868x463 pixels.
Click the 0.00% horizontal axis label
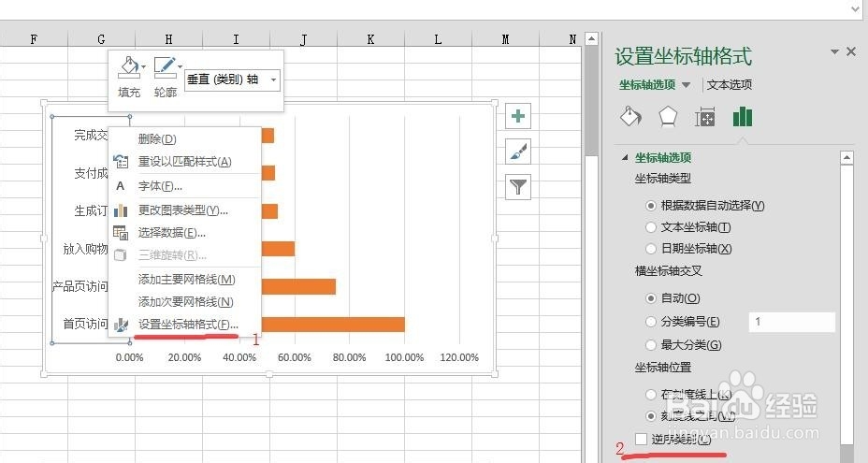[x=129, y=357]
